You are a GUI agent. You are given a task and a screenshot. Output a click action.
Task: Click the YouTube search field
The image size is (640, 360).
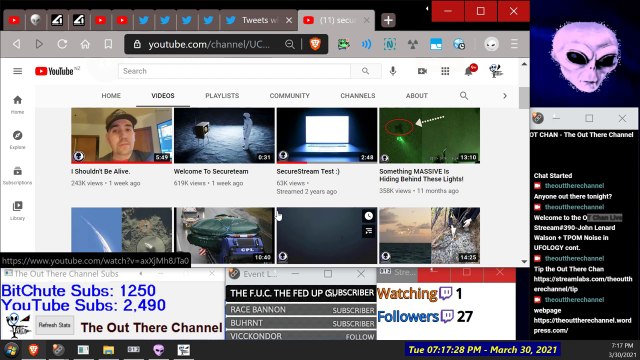(234, 71)
